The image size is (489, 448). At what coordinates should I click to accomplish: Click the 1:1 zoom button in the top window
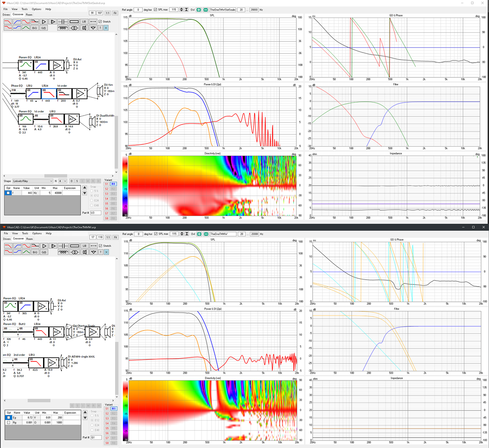[x=108, y=13]
